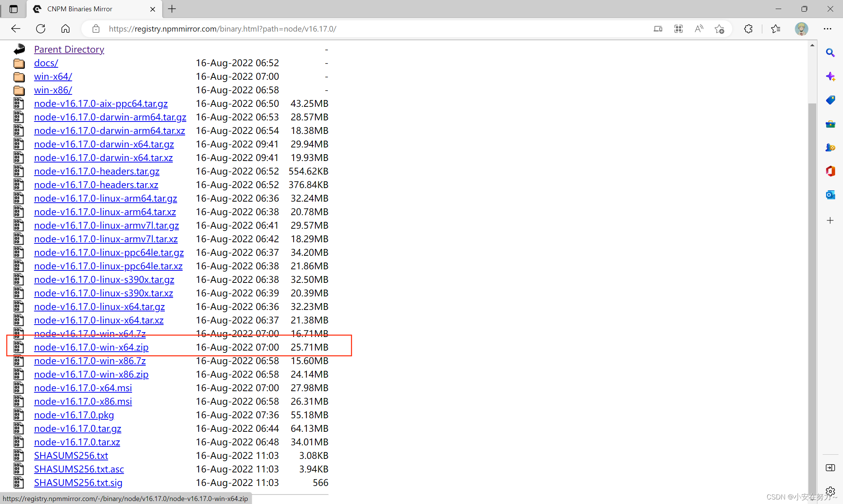This screenshot has height=504, width=843.
Task: Download node-v16.17.0-win-x64.zip
Action: [91, 348]
